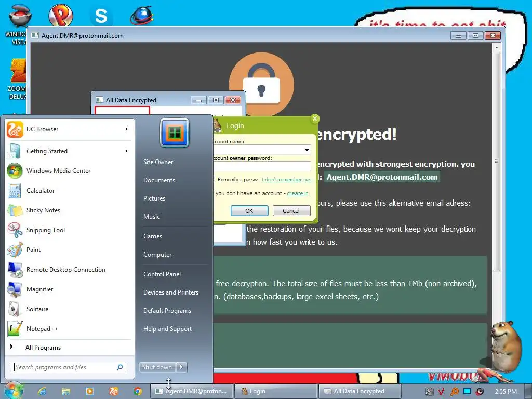532x399 pixels.
Task: Open Devices and Printers
Action: click(x=170, y=292)
